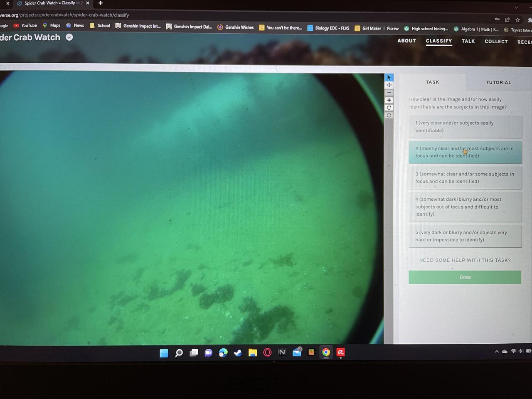The height and width of the screenshot is (399, 532).
Task: Open the School bookmarks folder
Action: pyautogui.click(x=100, y=26)
